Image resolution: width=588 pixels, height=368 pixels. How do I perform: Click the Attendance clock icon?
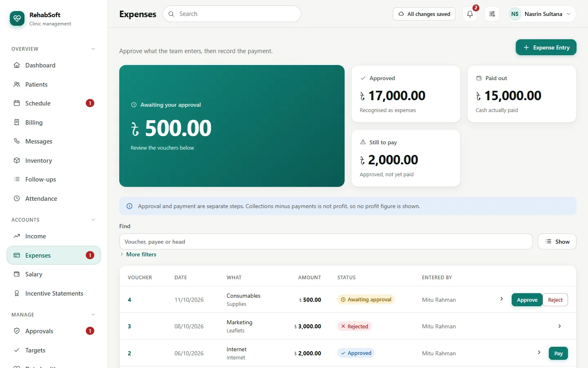[x=17, y=198]
